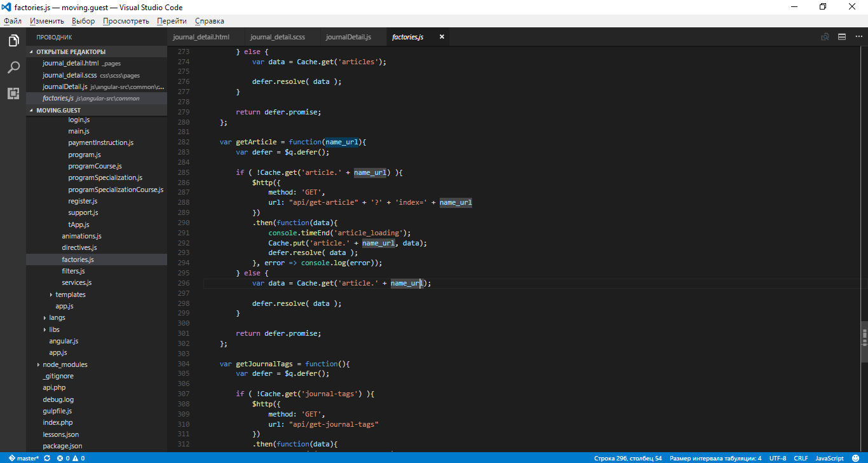Viewport: 868px width, 463px height.
Task: Open the Search view in activity bar
Action: (13, 67)
